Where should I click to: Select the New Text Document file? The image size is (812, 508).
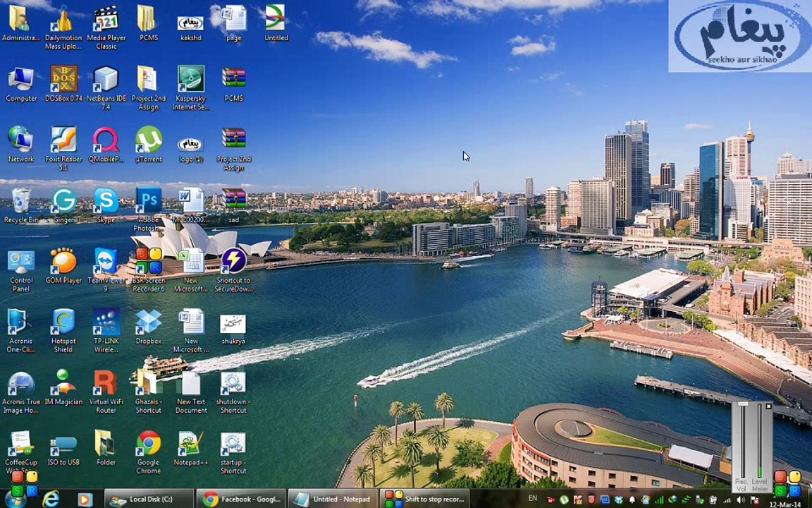point(190,392)
